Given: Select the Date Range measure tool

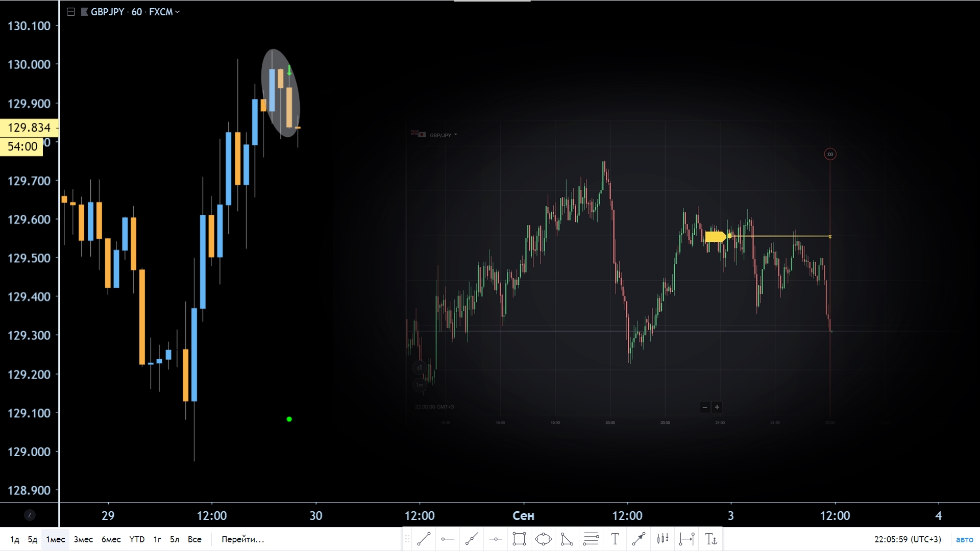Looking at the screenshot, I should click(687, 539).
